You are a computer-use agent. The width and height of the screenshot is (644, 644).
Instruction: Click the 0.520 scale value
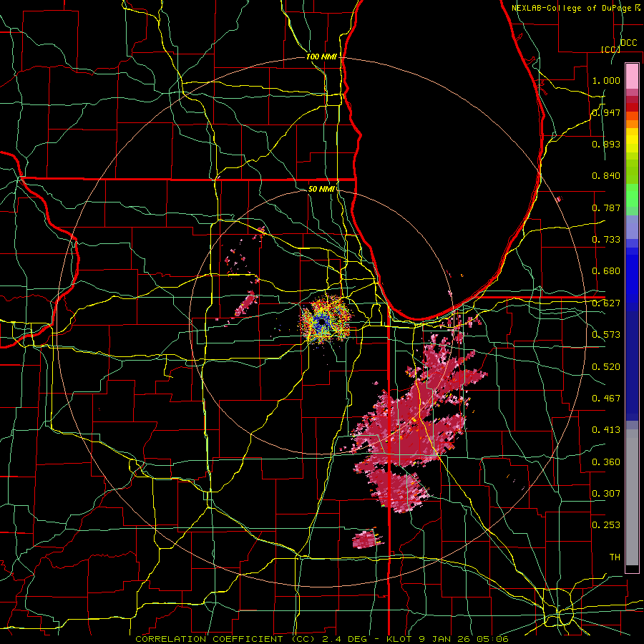(606, 367)
